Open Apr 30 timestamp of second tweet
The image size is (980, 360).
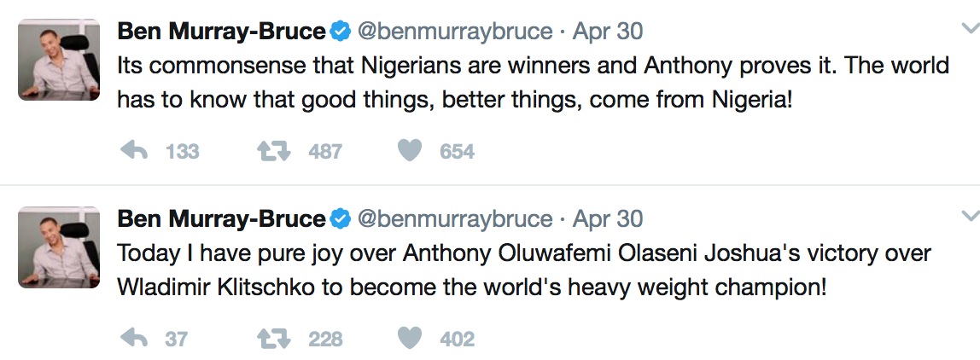tap(608, 219)
